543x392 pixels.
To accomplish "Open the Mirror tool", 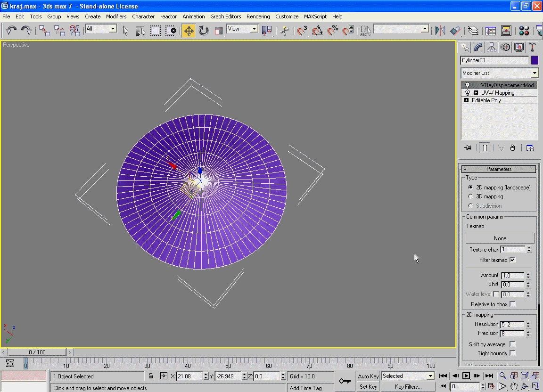I will coord(440,31).
